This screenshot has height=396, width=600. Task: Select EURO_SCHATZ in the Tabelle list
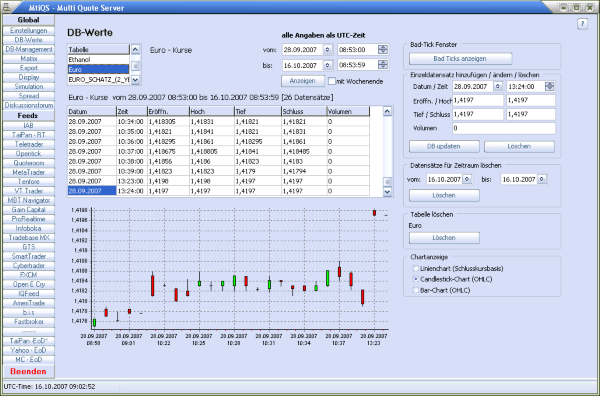coord(99,80)
